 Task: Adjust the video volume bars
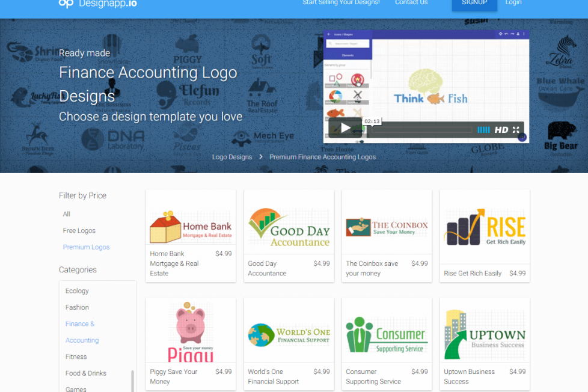coord(483,130)
